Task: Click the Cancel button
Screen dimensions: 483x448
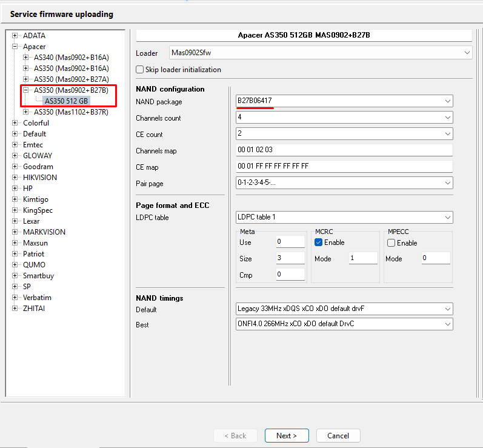Action: click(338, 436)
